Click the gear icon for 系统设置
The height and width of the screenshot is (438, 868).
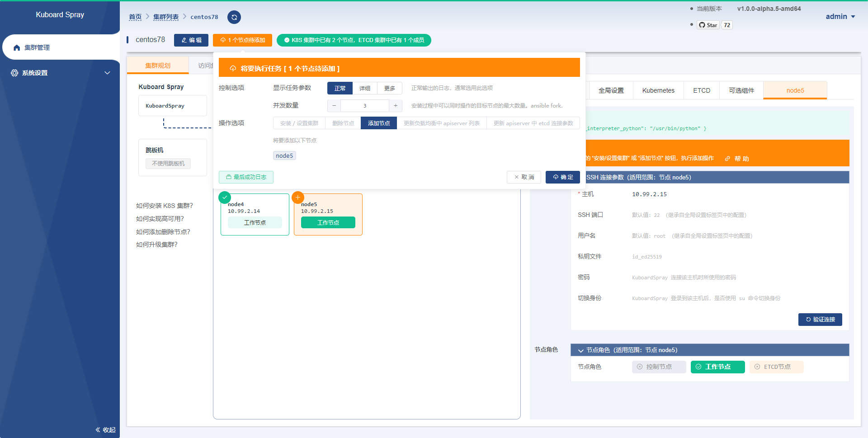coord(14,73)
